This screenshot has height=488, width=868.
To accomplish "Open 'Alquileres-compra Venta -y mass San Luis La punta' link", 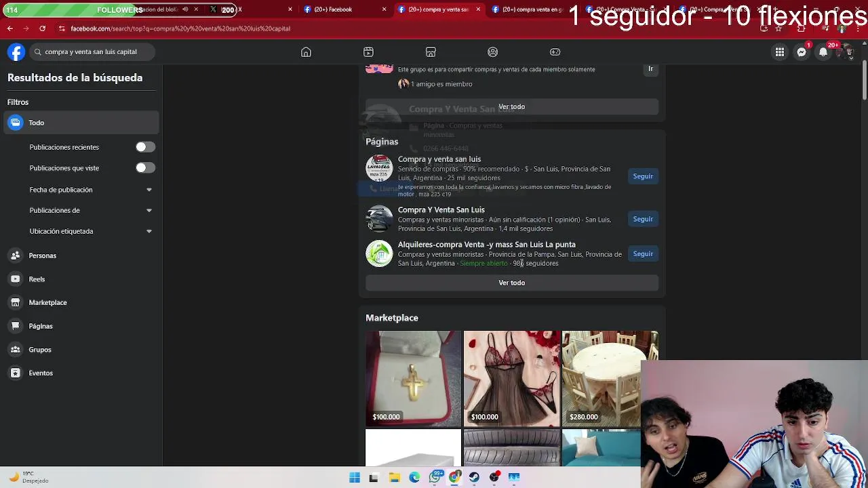I will click(x=487, y=245).
